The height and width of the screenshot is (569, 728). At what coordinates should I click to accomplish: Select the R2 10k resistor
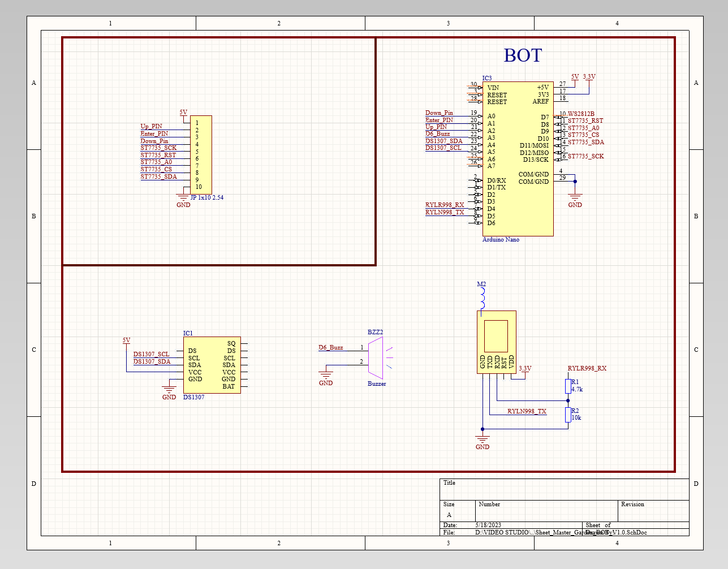tap(568, 415)
